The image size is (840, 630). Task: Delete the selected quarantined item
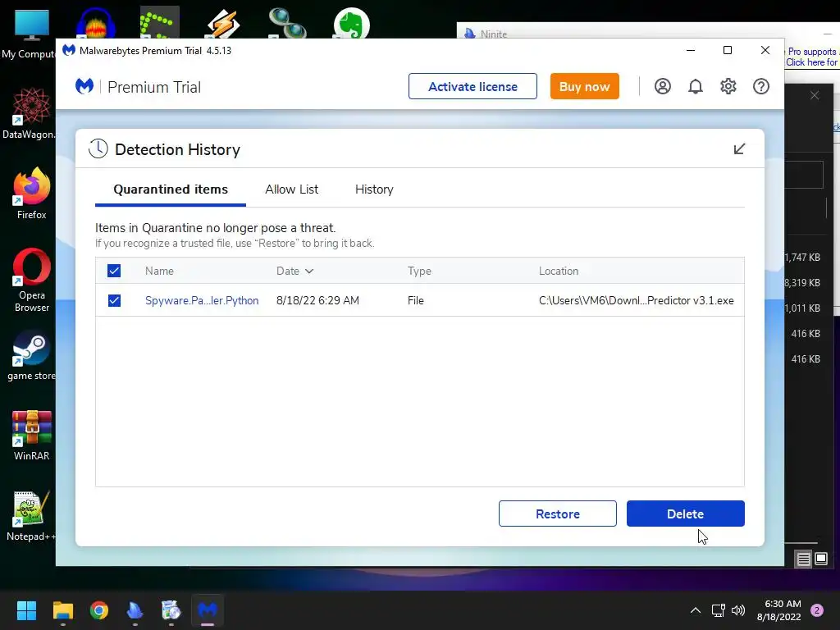(685, 514)
